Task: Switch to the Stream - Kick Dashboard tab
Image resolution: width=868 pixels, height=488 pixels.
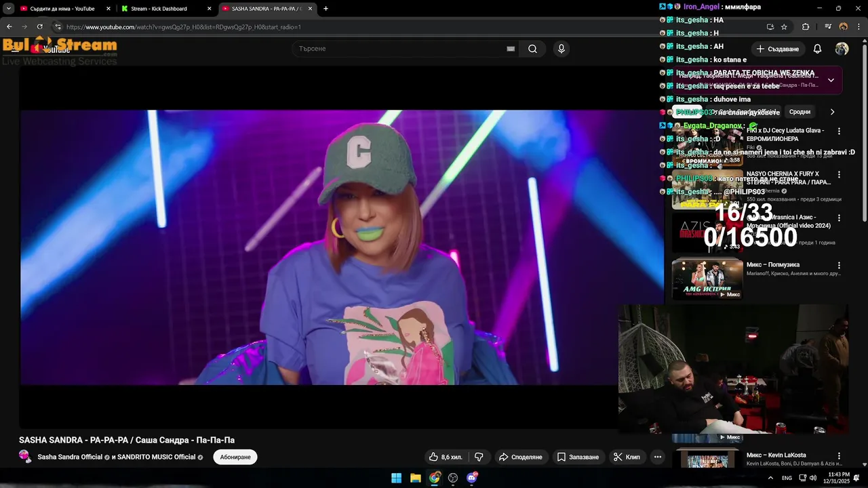Action: (x=163, y=9)
